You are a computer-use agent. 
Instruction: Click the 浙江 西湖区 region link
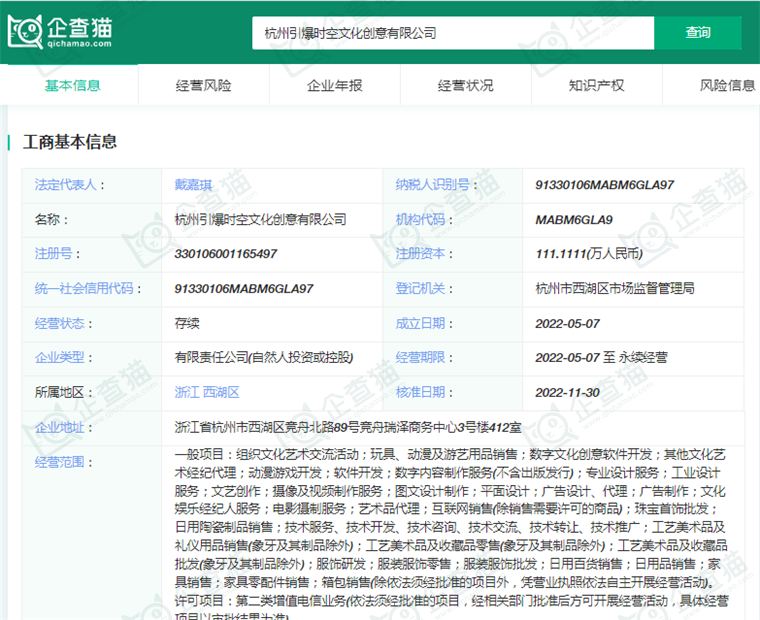(x=207, y=392)
